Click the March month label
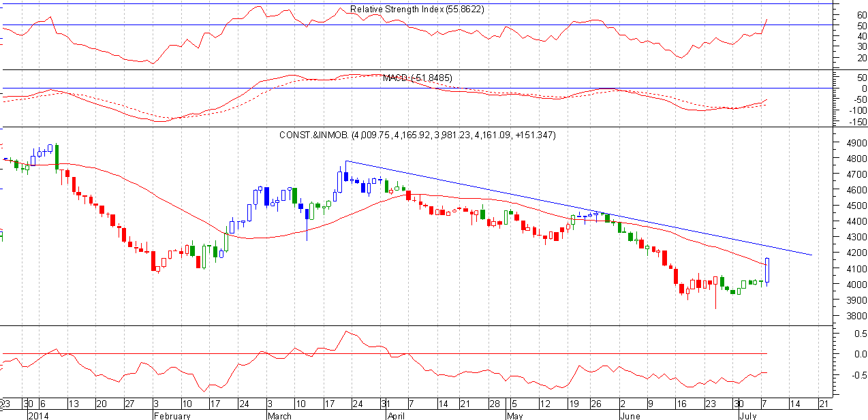The width and height of the screenshot is (868, 420). click(x=279, y=415)
